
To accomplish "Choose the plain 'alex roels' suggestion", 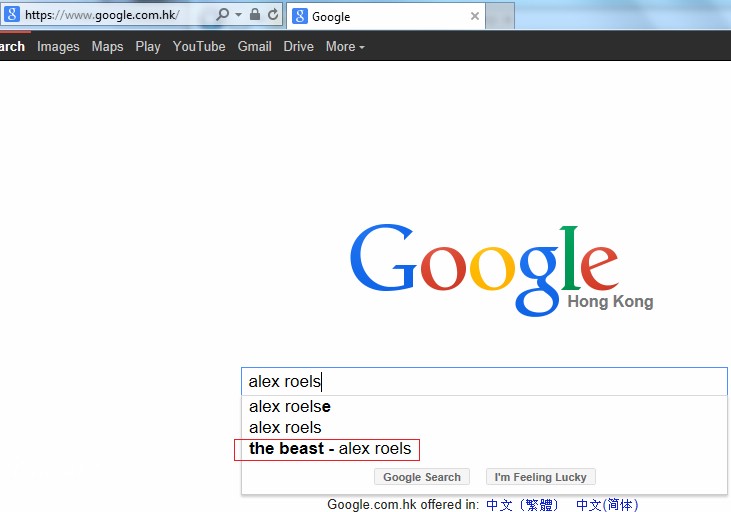I will tap(484, 428).
